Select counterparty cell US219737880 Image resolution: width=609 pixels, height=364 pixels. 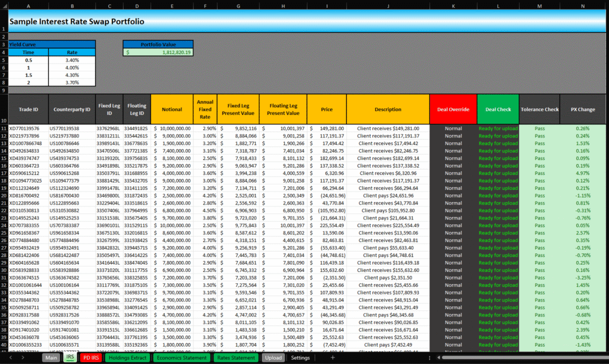coord(72,136)
